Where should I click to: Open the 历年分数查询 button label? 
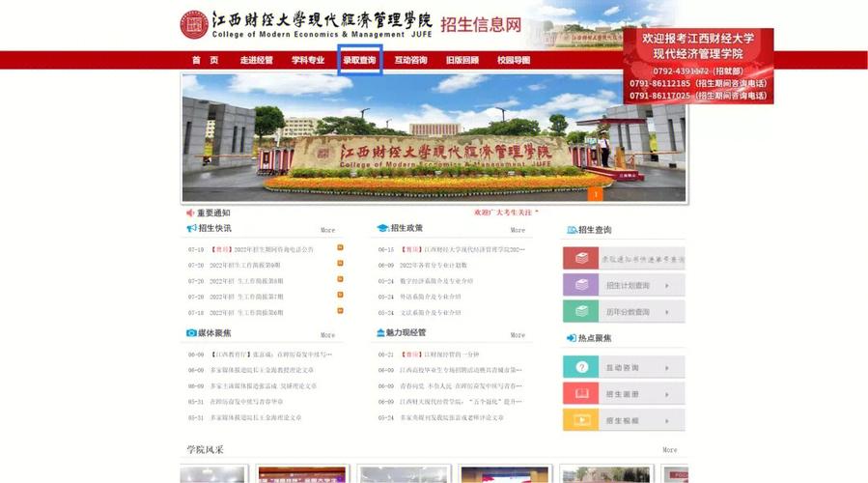(628, 312)
